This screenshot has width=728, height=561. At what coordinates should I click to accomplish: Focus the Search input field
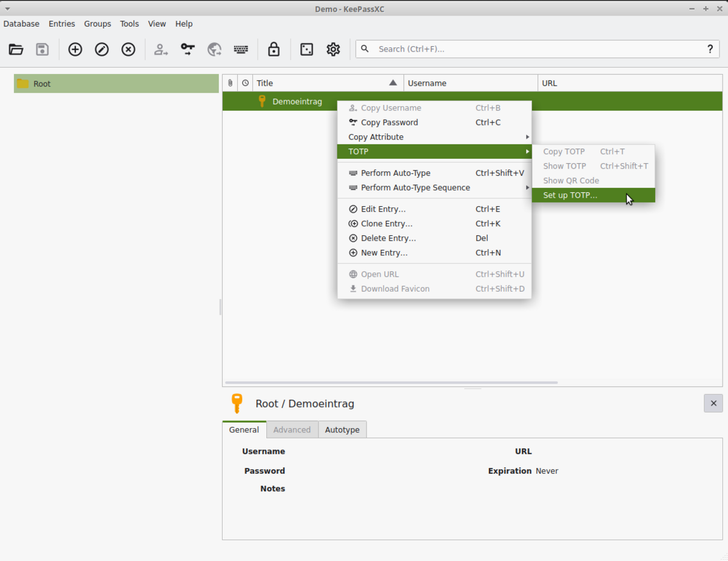(x=534, y=49)
